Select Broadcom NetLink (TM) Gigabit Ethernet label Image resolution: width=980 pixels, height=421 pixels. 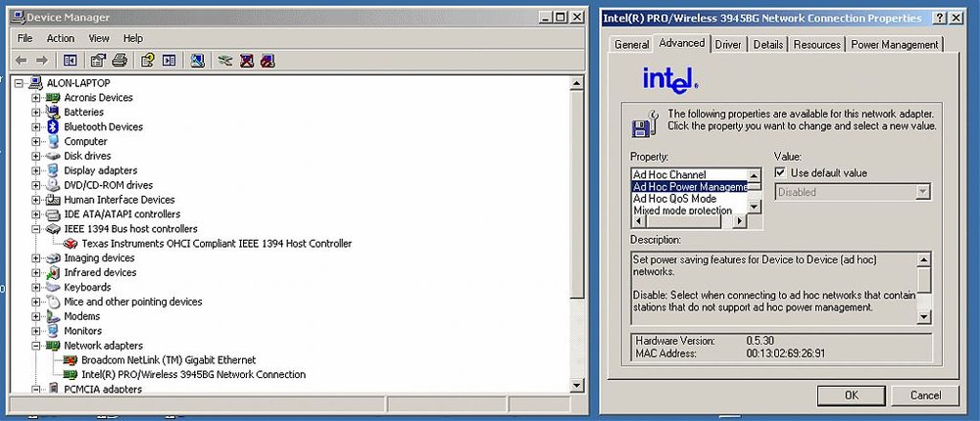pyautogui.click(x=169, y=360)
